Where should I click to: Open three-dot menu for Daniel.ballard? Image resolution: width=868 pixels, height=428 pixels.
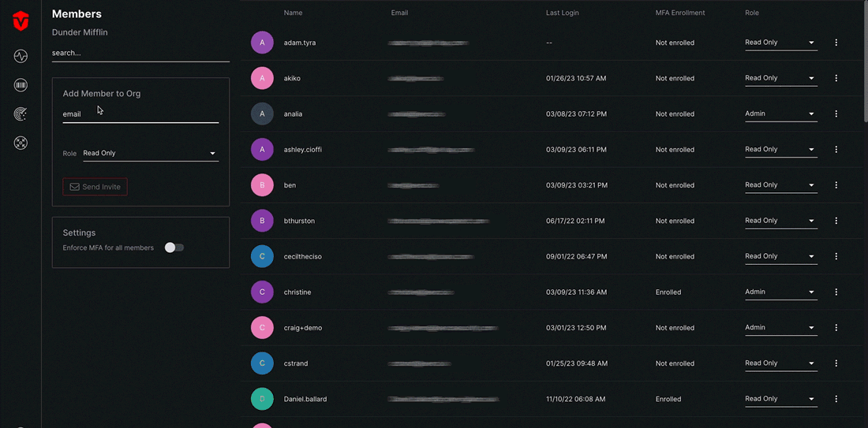click(836, 399)
